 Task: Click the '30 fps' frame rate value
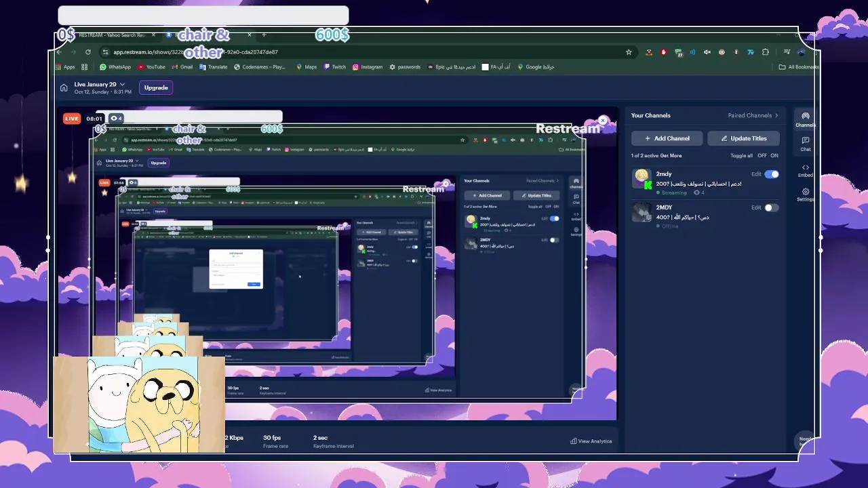[272, 438]
